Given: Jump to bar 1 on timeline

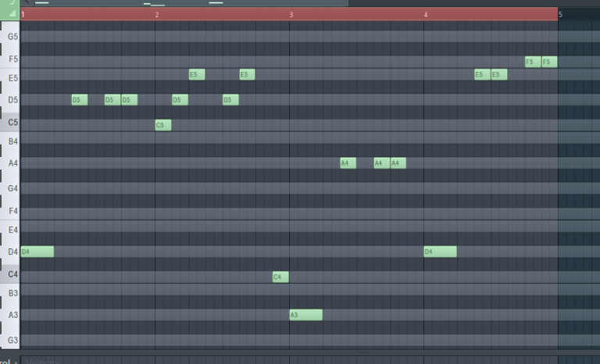Looking at the screenshot, I should 23,15.
